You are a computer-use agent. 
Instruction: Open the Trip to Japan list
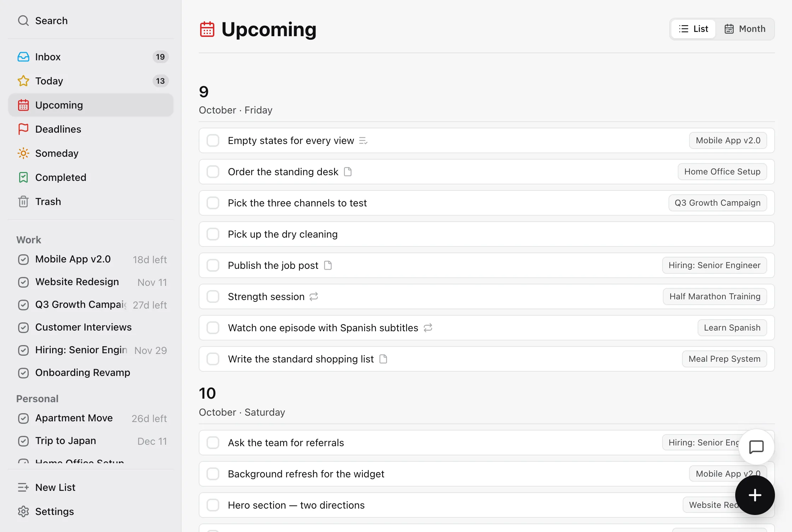coord(91,441)
